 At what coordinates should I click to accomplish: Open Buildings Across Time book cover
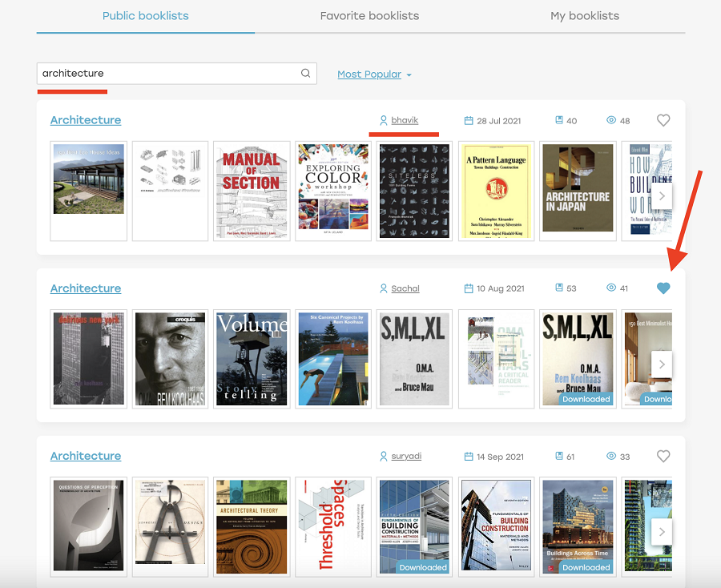pos(578,526)
